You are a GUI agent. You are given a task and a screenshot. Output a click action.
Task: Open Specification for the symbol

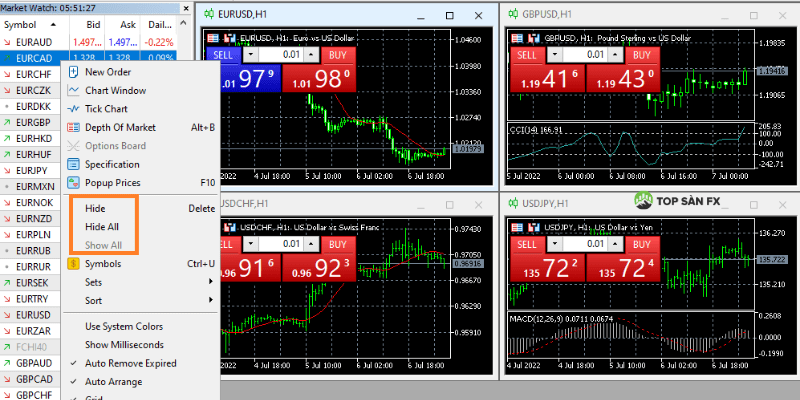[140, 164]
